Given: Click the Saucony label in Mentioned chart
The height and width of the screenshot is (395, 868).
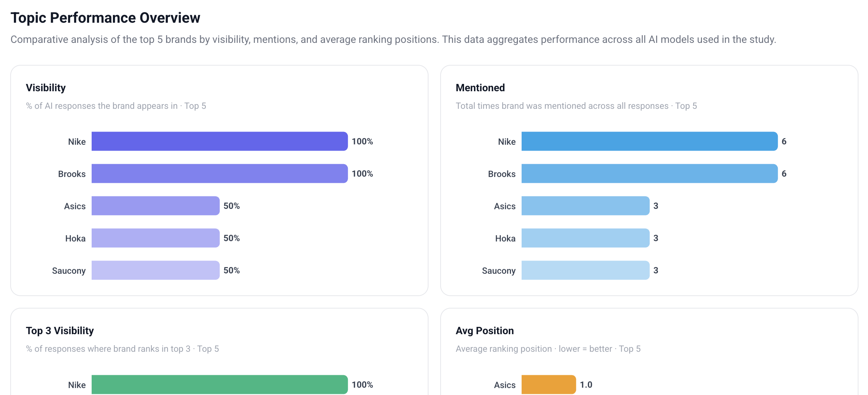Looking at the screenshot, I should pos(499,271).
